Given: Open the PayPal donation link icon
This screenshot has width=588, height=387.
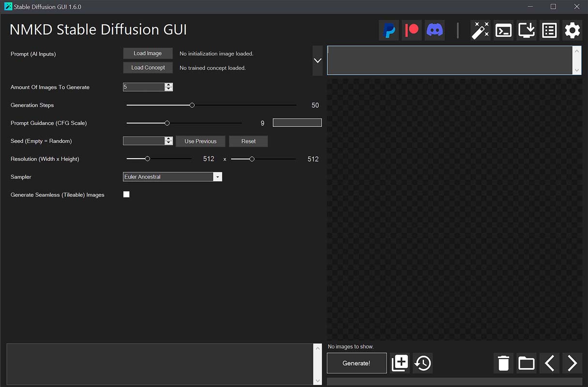Looking at the screenshot, I should tap(389, 30).
